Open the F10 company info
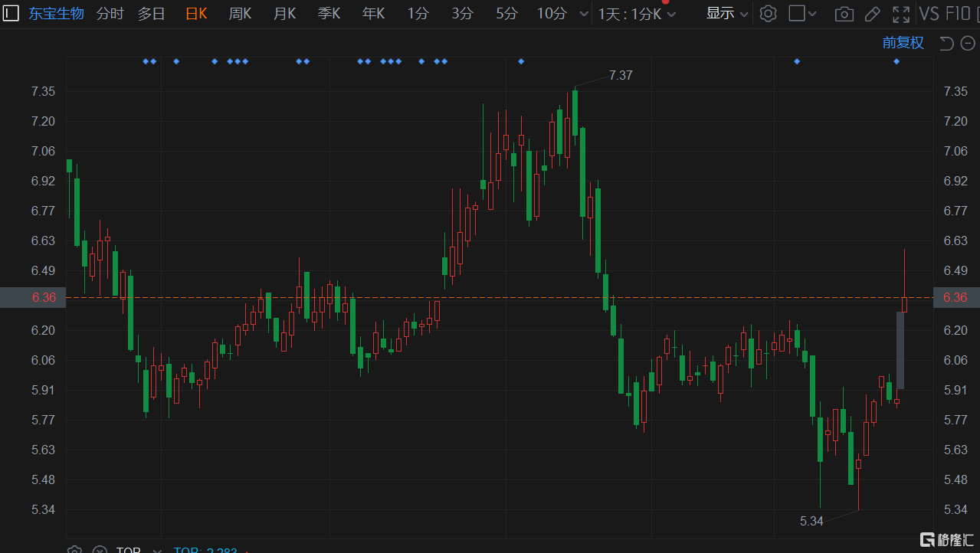This screenshot has width=980, height=553. tap(959, 13)
